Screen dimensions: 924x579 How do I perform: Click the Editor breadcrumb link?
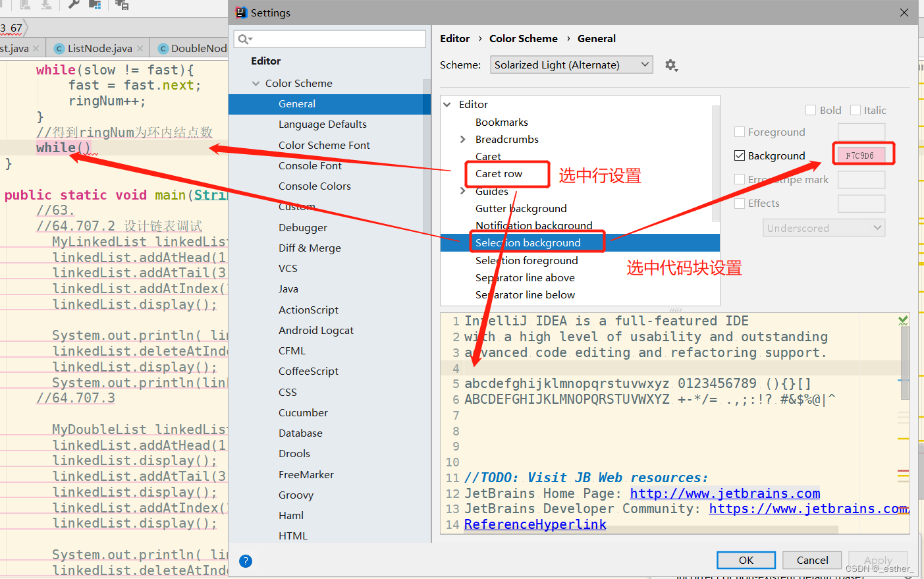[455, 39]
